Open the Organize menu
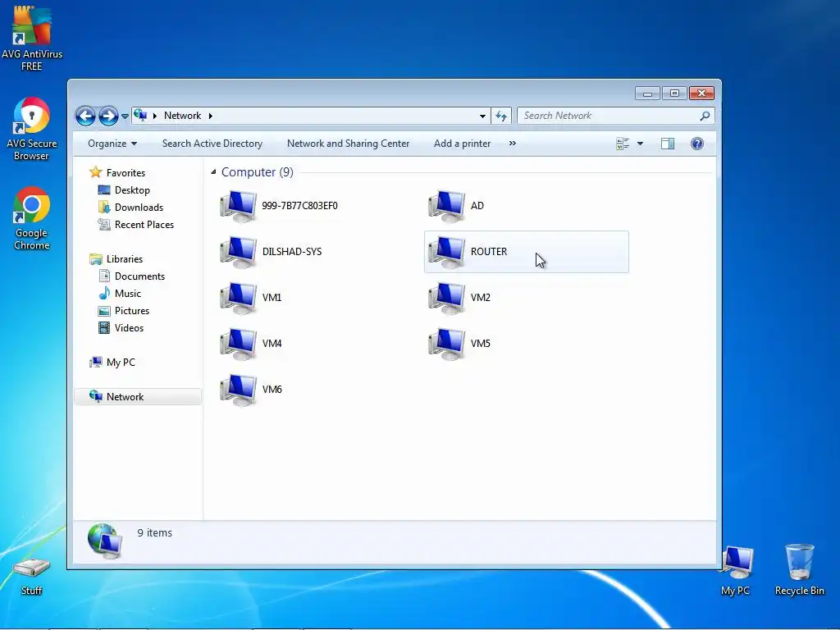840x630 pixels. pos(112,144)
